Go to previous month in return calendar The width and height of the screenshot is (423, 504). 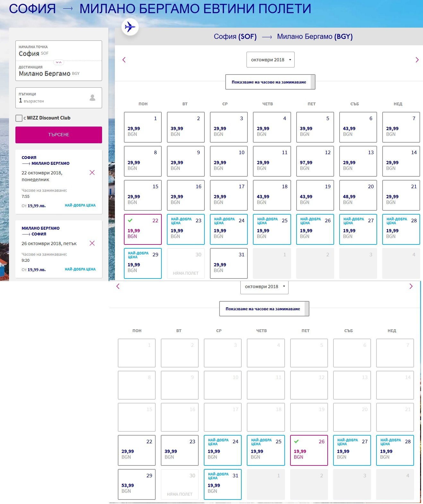point(118,286)
